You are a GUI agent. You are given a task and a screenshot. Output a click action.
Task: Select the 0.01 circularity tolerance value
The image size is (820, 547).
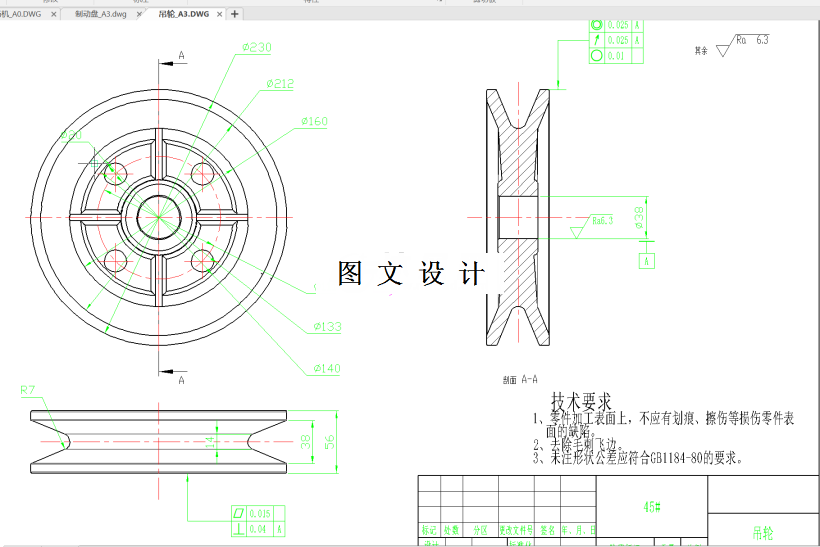coord(616,56)
